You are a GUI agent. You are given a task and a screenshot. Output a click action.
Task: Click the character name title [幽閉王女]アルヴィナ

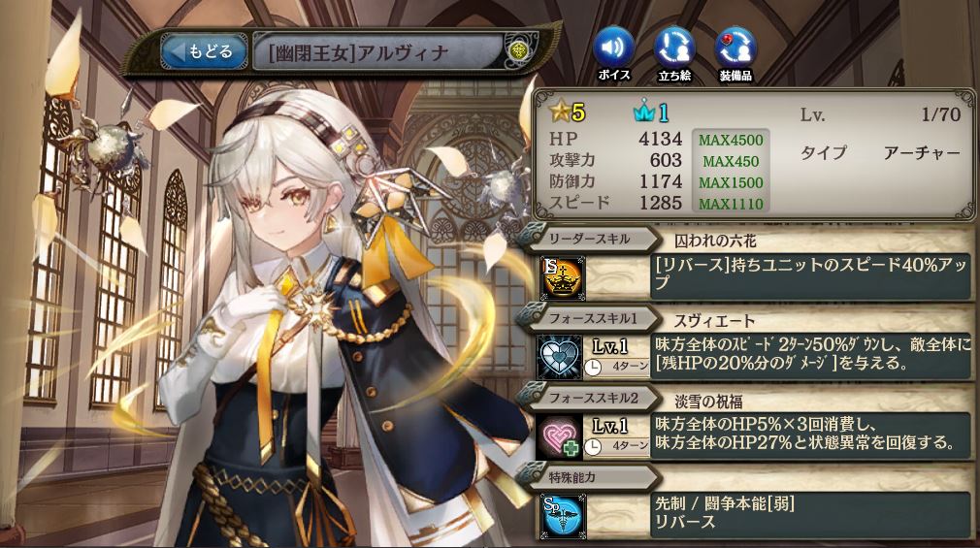coord(358,53)
